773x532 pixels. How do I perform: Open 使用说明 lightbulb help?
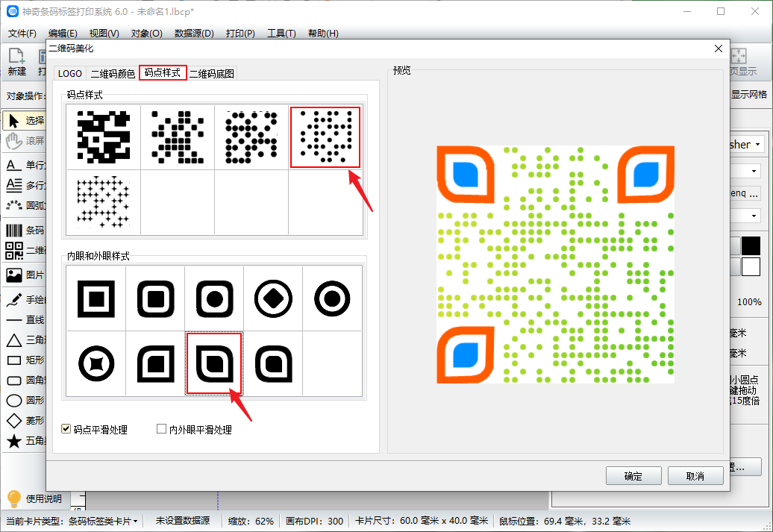click(34, 498)
